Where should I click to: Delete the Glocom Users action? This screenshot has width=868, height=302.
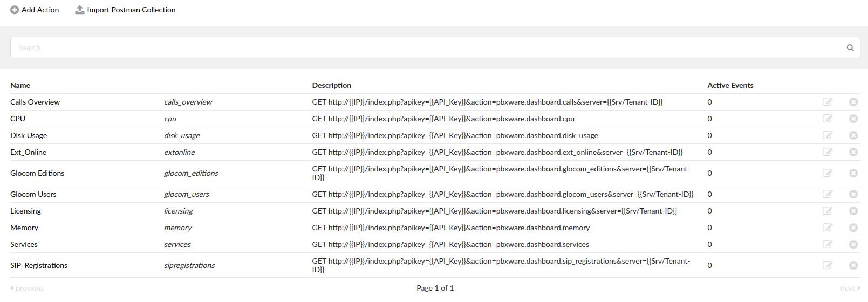point(853,194)
